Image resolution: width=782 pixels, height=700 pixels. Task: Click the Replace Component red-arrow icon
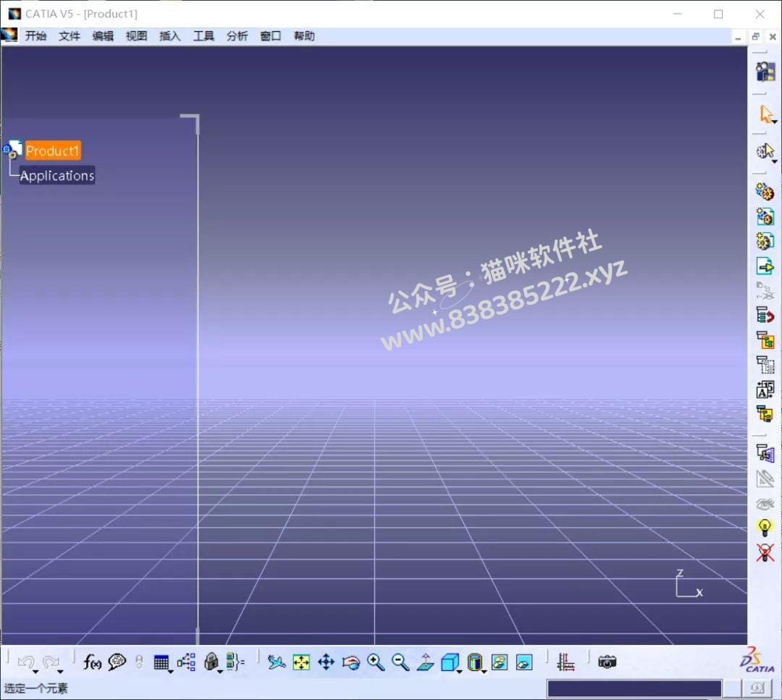click(765, 315)
